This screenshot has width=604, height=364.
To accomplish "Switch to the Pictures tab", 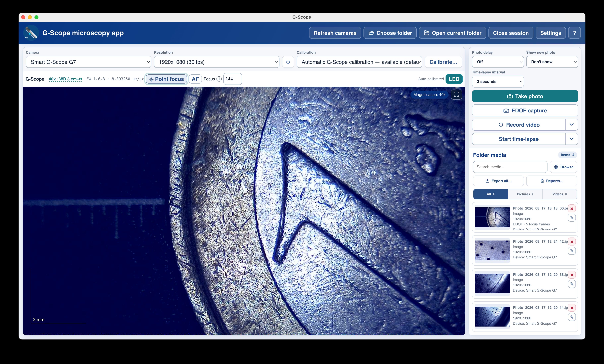I will (525, 194).
